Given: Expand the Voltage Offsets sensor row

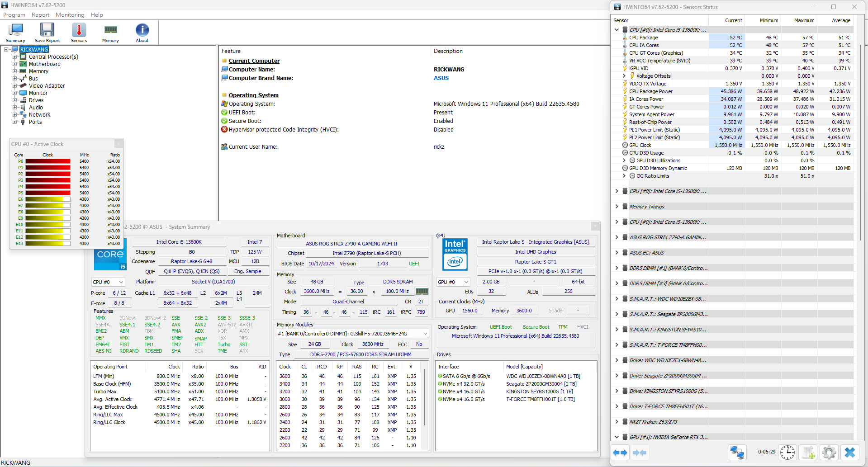Looking at the screenshot, I should pyautogui.click(x=624, y=76).
